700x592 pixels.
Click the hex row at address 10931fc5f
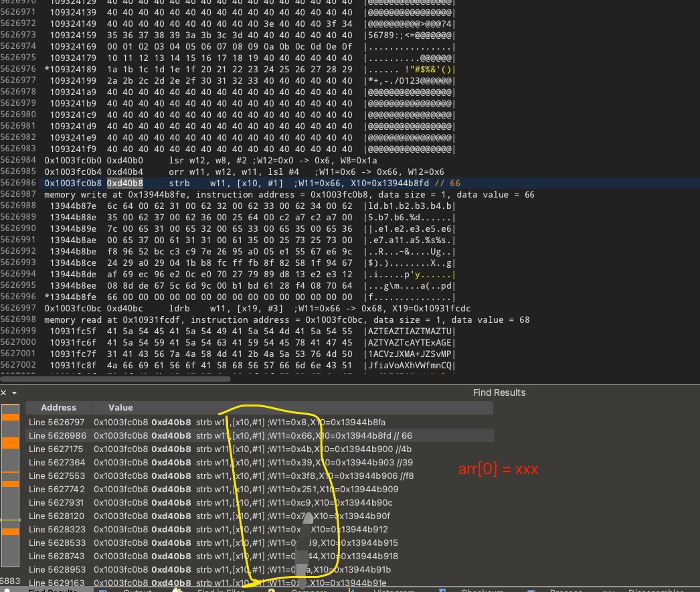pyautogui.click(x=253, y=331)
